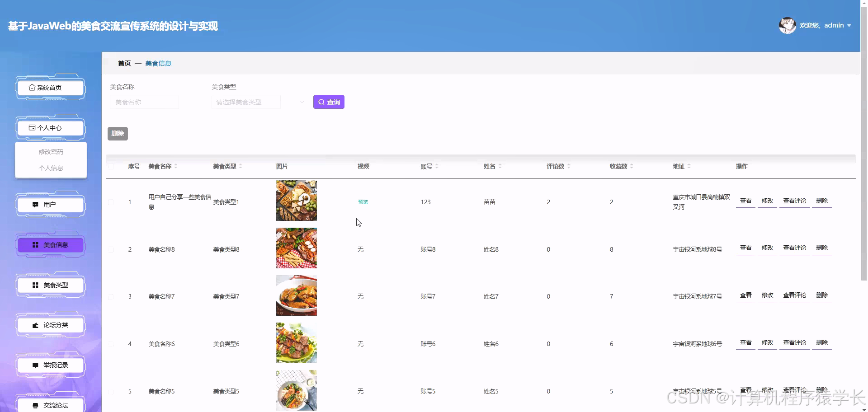
Task: Toggle the select-all header checkbox
Action: point(111,167)
